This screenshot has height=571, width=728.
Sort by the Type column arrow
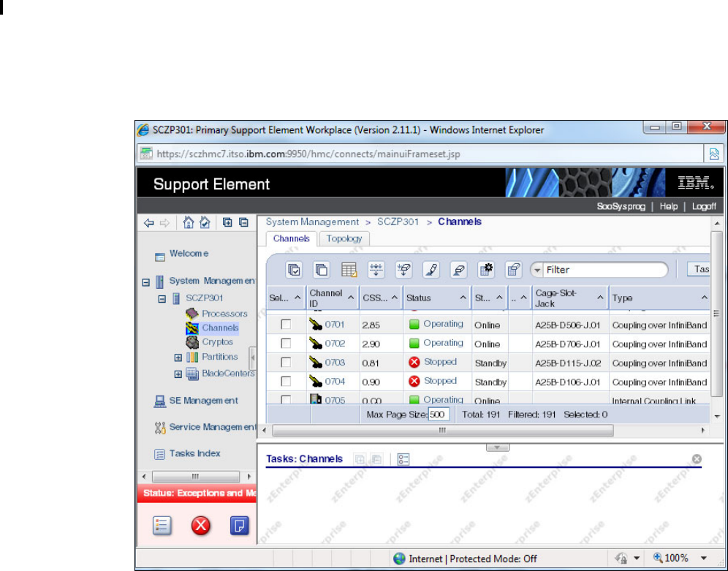coord(705,298)
